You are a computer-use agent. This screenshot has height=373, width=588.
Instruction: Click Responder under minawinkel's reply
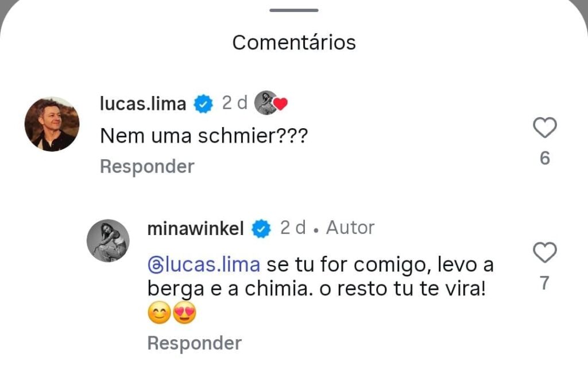(x=194, y=343)
